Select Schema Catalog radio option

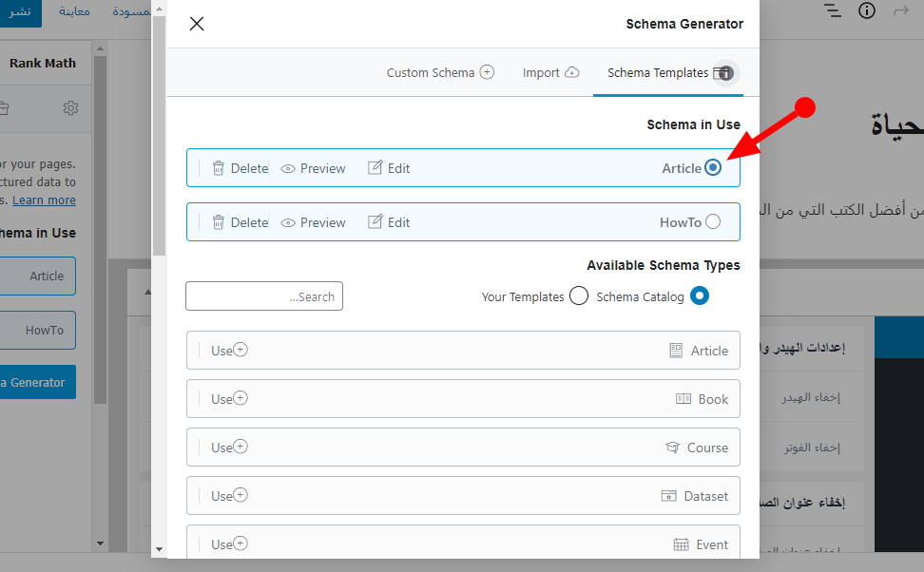click(x=700, y=296)
